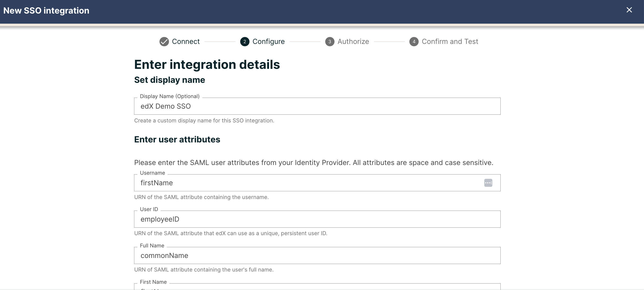Select the Username field containing firstName

pos(300,183)
